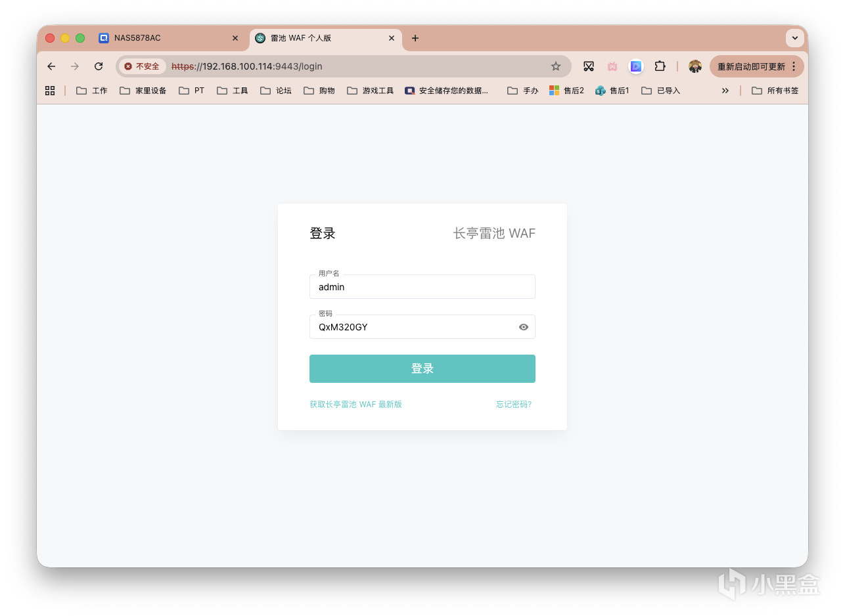Screen dimensions: 845x616
Task: Open the 家里设备 bookmark folder
Action: pos(143,91)
